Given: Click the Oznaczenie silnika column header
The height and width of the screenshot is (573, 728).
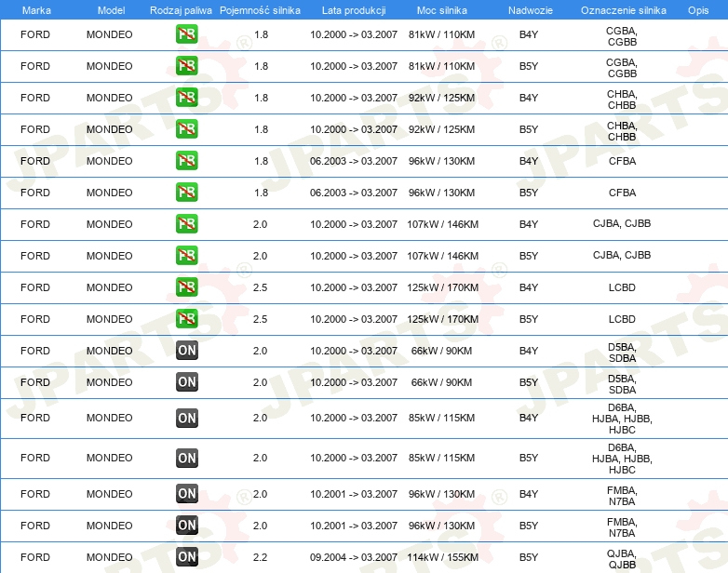Looking at the screenshot, I should [624, 10].
